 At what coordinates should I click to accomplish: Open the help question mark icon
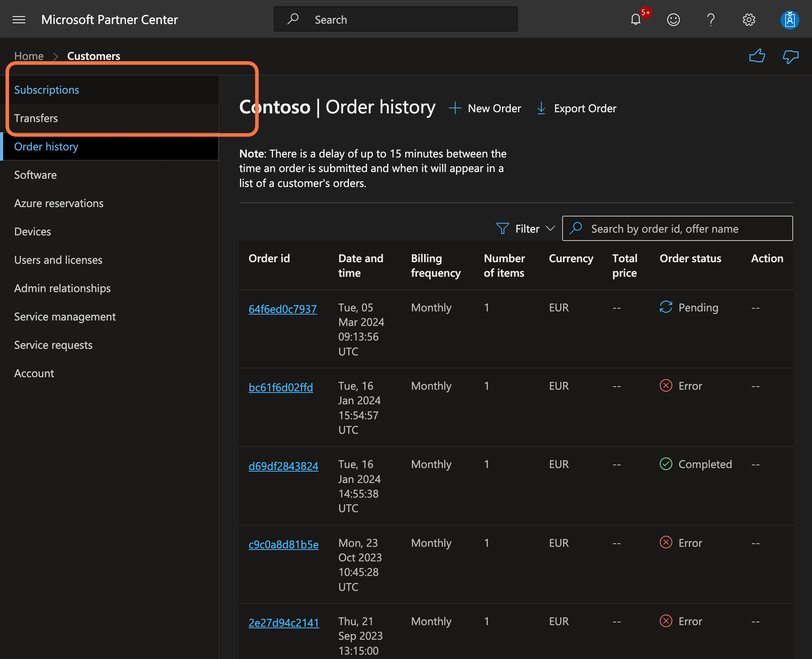click(711, 20)
